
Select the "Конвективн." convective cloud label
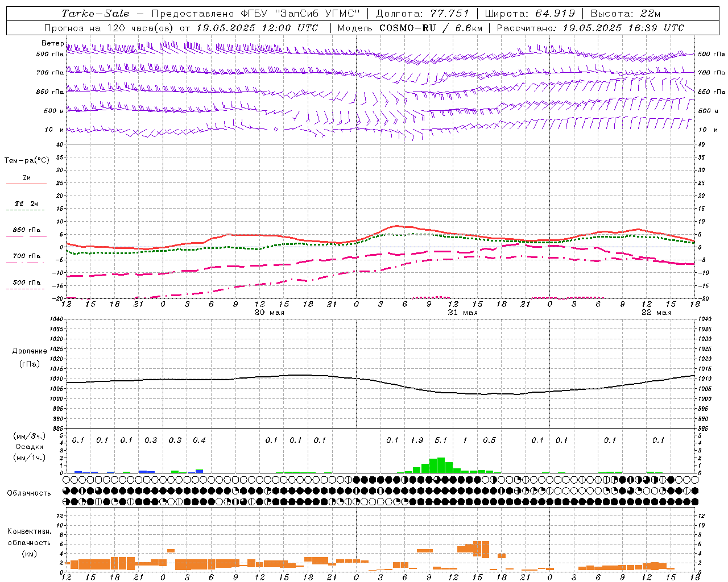click(x=30, y=531)
